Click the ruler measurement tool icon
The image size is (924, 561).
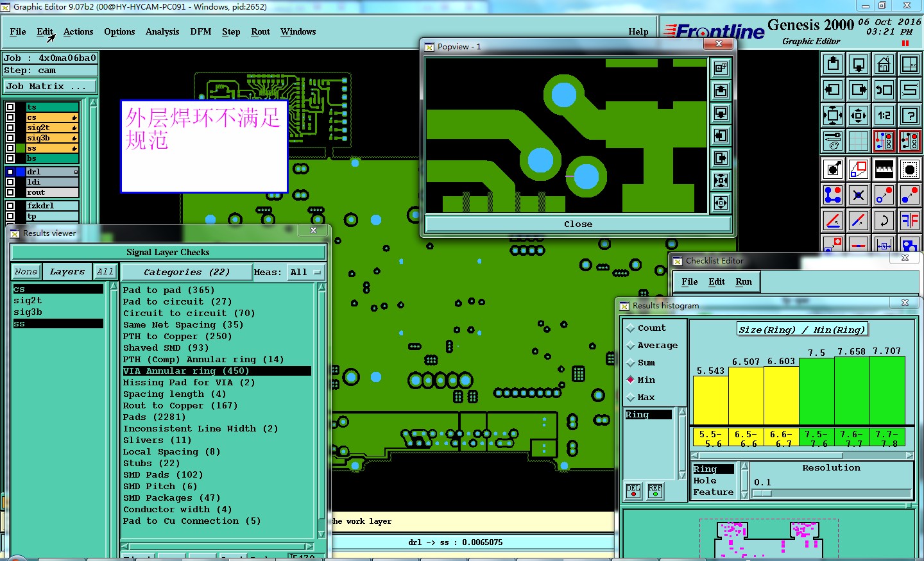884,169
